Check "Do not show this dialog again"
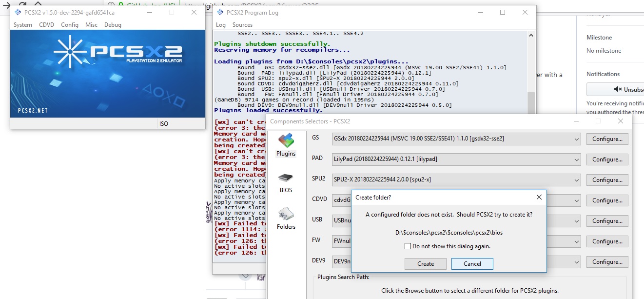The image size is (644, 299). 408,246
